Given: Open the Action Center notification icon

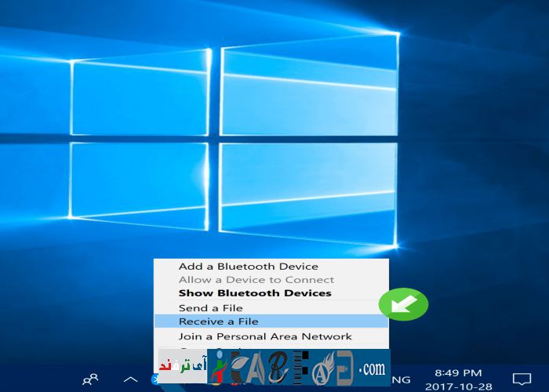Looking at the screenshot, I should (x=522, y=379).
